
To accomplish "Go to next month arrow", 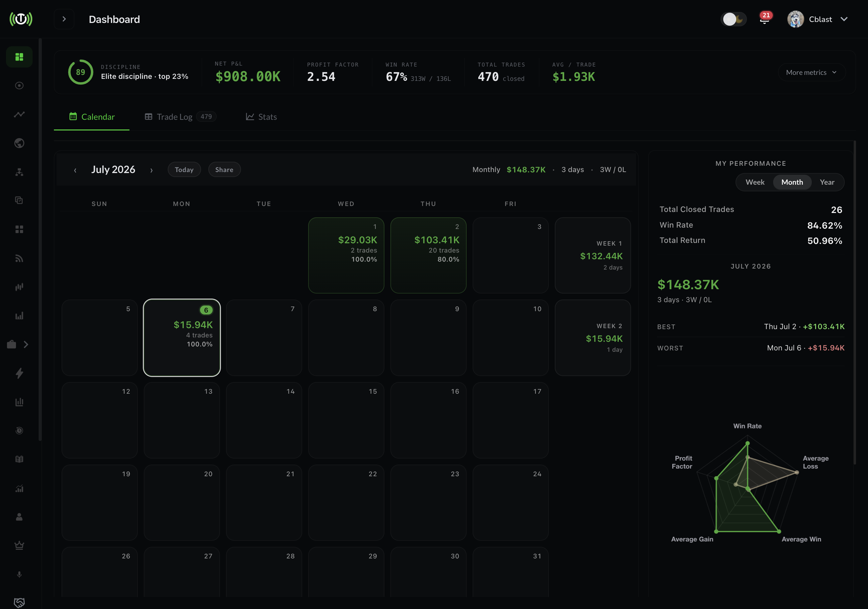I will pyautogui.click(x=151, y=170).
